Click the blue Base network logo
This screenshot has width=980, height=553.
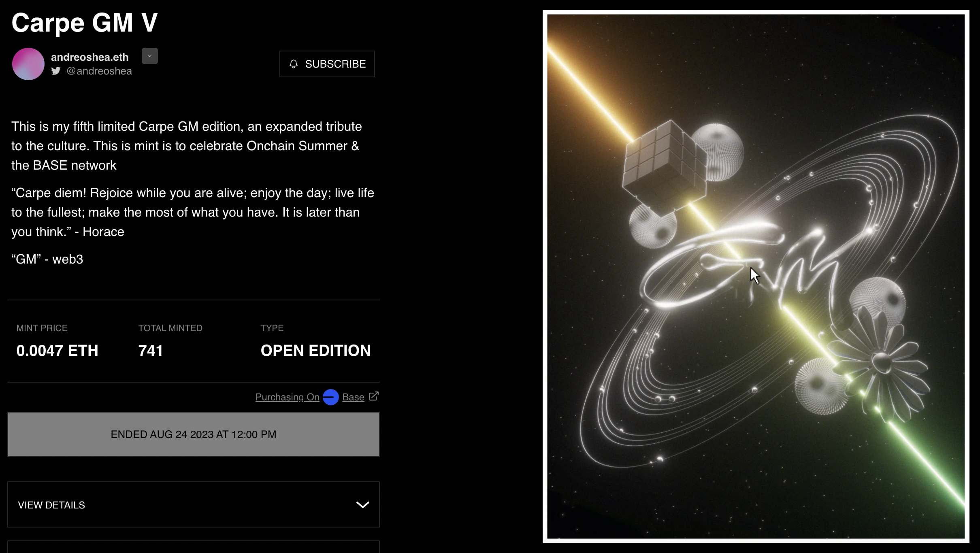(x=331, y=397)
